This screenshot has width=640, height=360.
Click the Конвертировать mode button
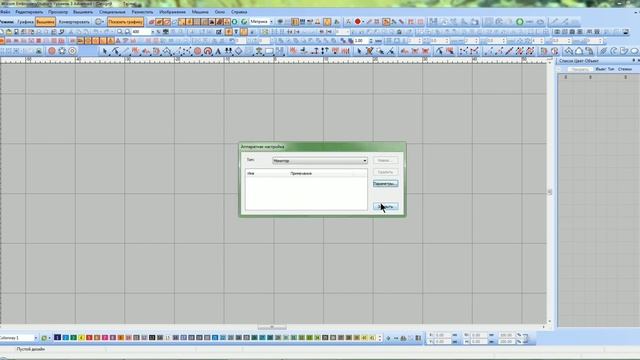[74, 22]
